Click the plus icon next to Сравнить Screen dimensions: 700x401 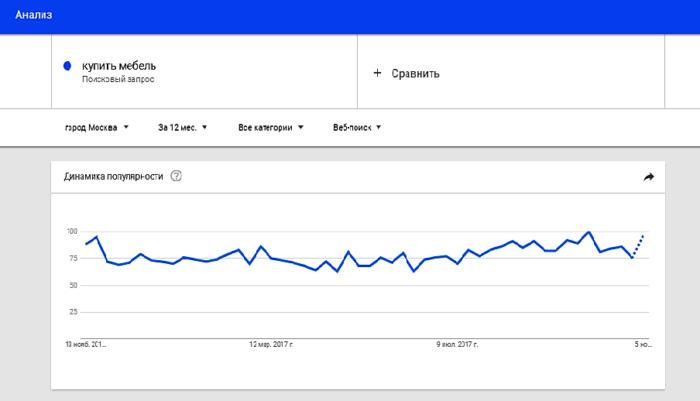[377, 73]
